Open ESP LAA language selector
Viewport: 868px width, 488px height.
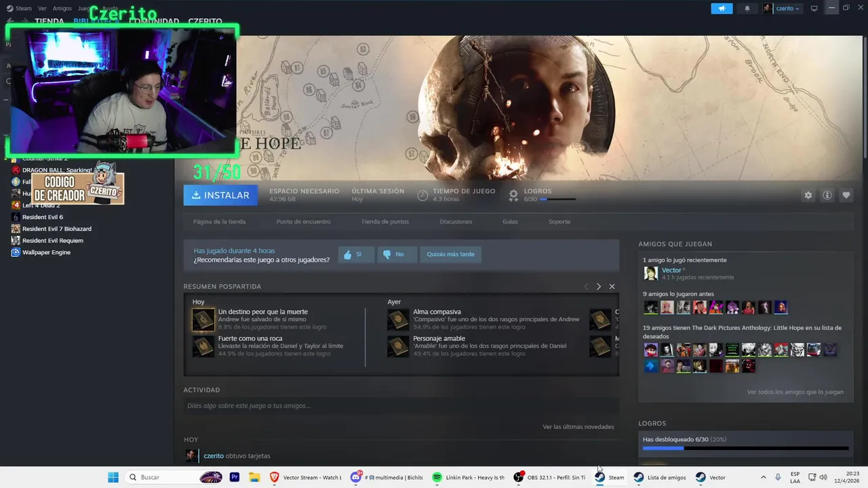[795, 477]
